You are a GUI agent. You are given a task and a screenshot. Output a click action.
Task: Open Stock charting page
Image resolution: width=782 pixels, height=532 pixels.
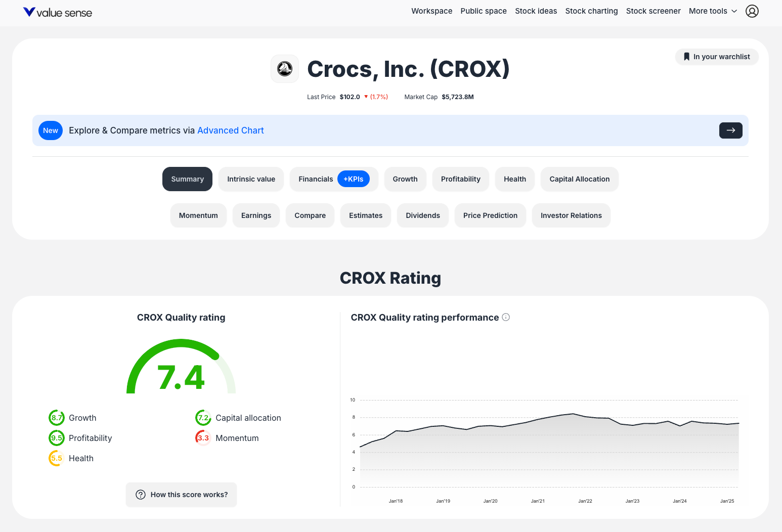pyautogui.click(x=591, y=11)
